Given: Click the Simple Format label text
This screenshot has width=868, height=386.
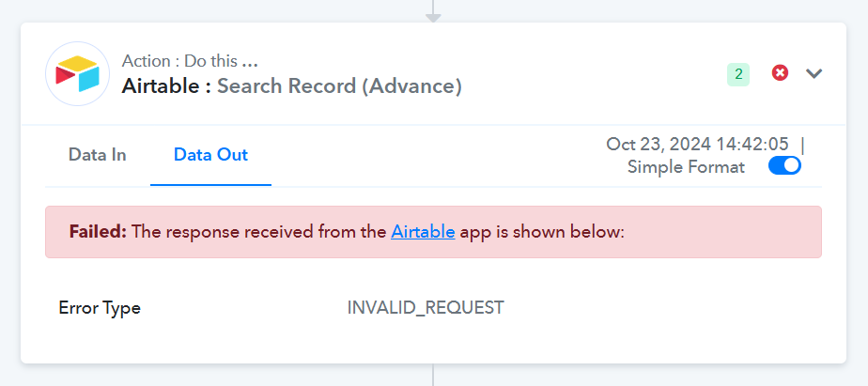Looking at the screenshot, I should point(686,167).
